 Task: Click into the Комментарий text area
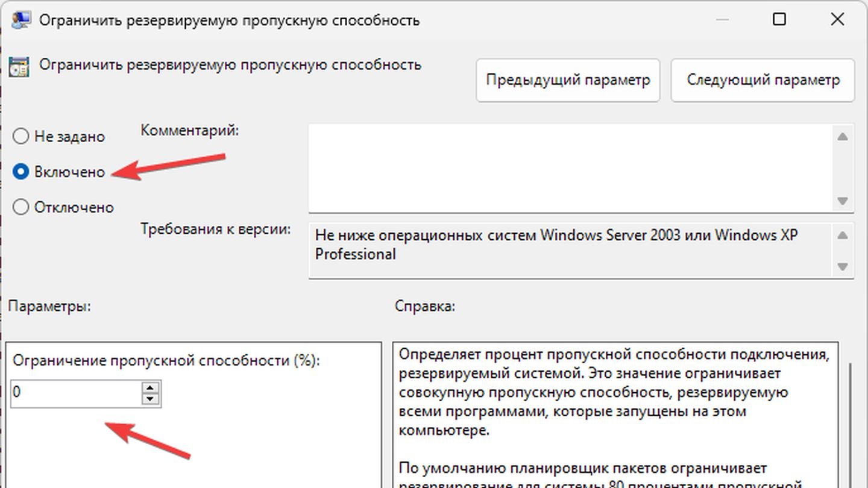pos(570,168)
